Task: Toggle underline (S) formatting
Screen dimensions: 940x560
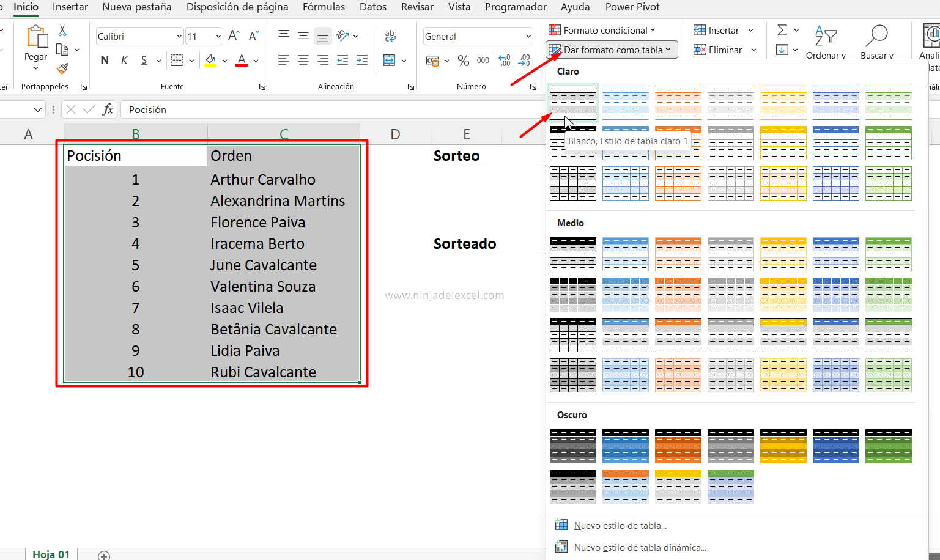Action: (x=144, y=59)
